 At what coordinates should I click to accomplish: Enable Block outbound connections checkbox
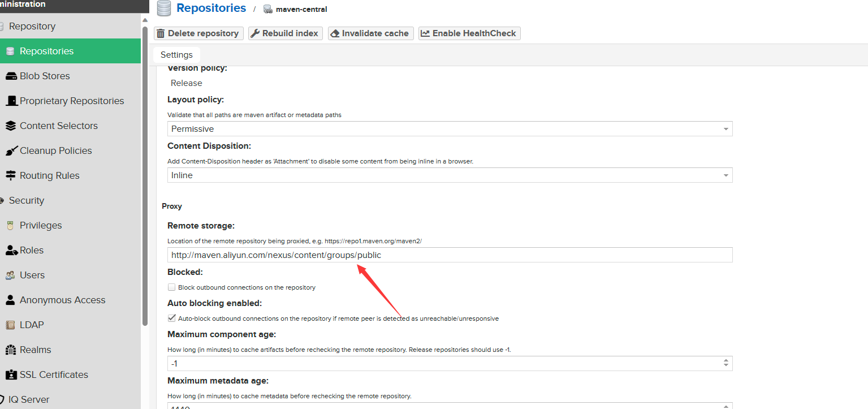point(172,287)
